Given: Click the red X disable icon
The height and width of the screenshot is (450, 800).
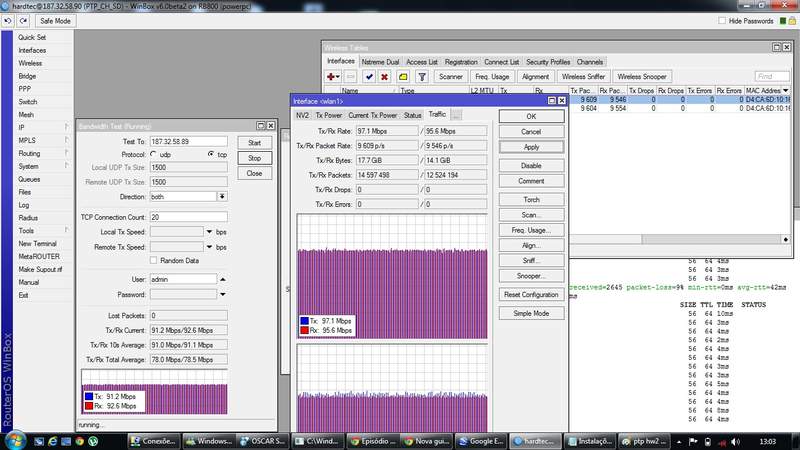Looking at the screenshot, I should (x=384, y=76).
